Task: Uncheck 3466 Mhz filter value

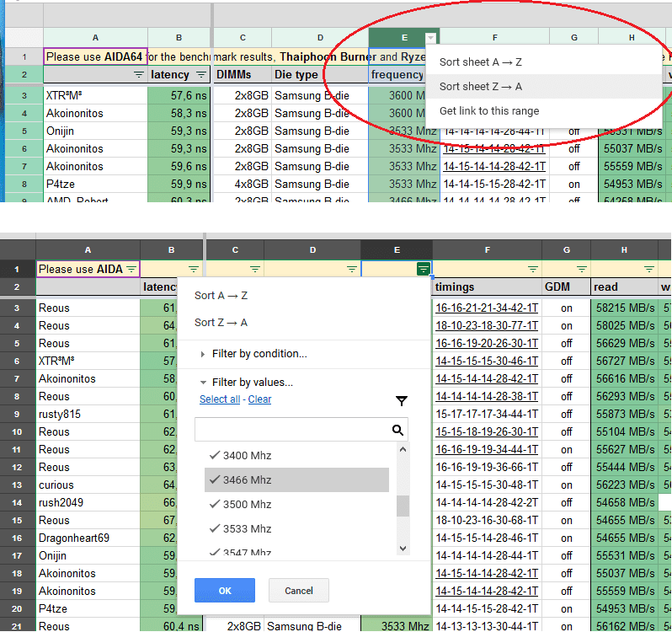Action: click(296, 479)
